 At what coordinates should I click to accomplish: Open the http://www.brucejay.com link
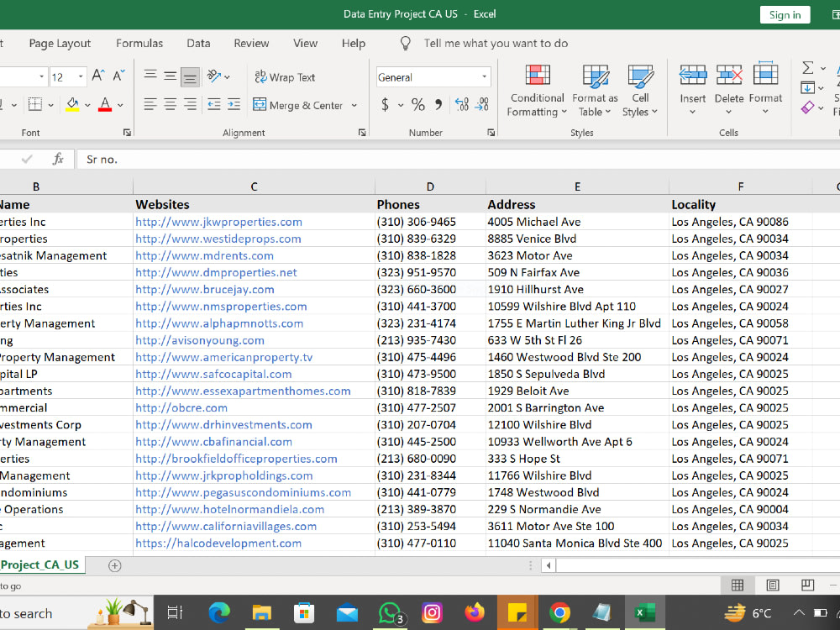click(205, 289)
